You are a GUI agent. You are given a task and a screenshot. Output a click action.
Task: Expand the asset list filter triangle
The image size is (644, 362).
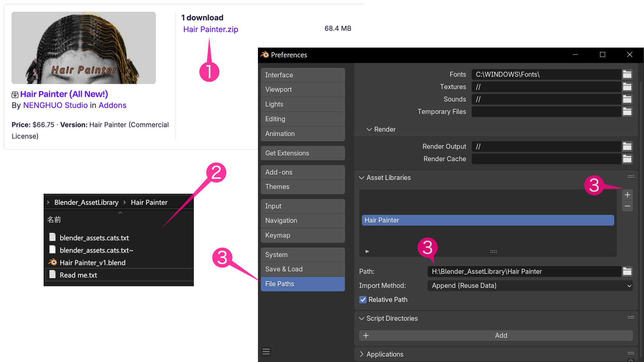click(367, 251)
